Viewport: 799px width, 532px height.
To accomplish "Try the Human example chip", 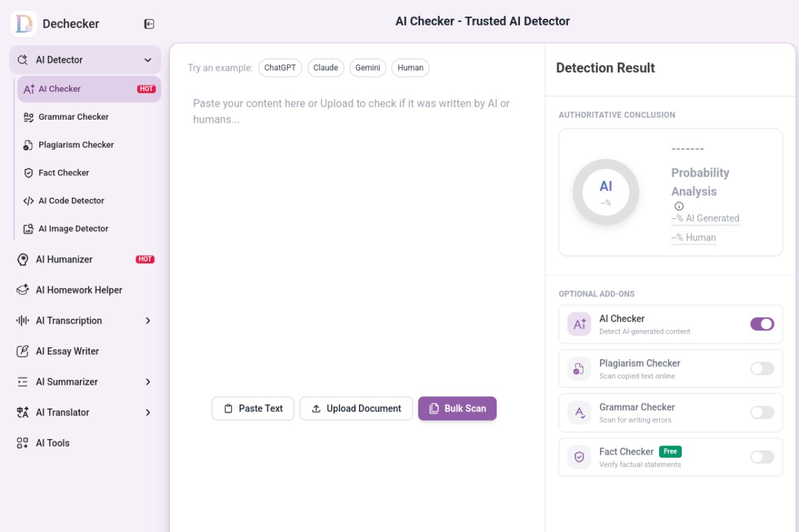I will [410, 68].
